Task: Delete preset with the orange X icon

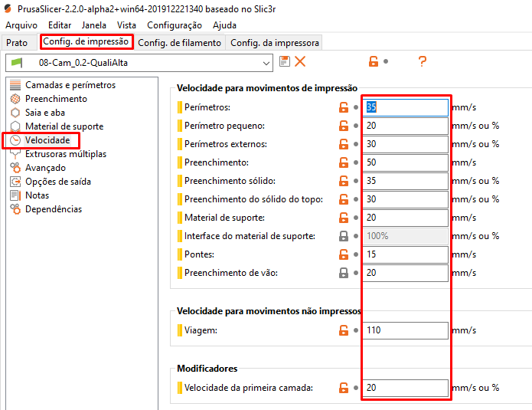Action: (300, 61)
